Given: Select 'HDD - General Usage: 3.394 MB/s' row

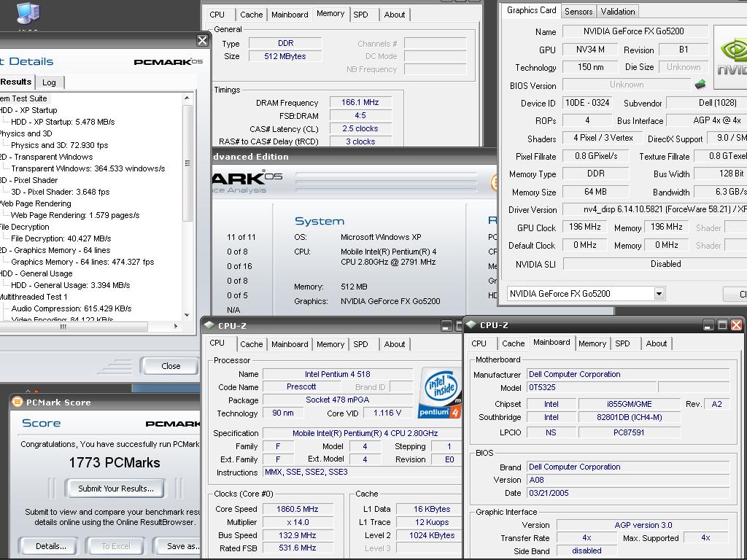Looking at the screenshot, I should (x=71, y=285).
